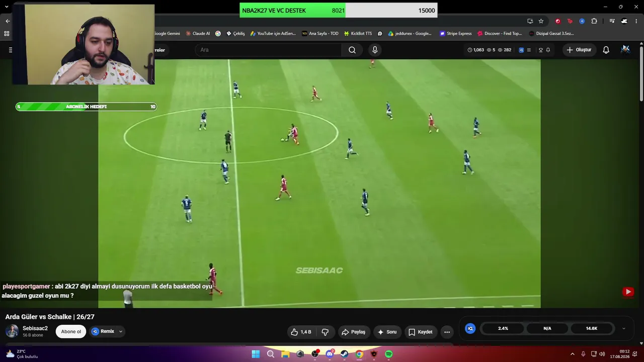Open the Sebisaac2 channel avatar

[12, 331]
